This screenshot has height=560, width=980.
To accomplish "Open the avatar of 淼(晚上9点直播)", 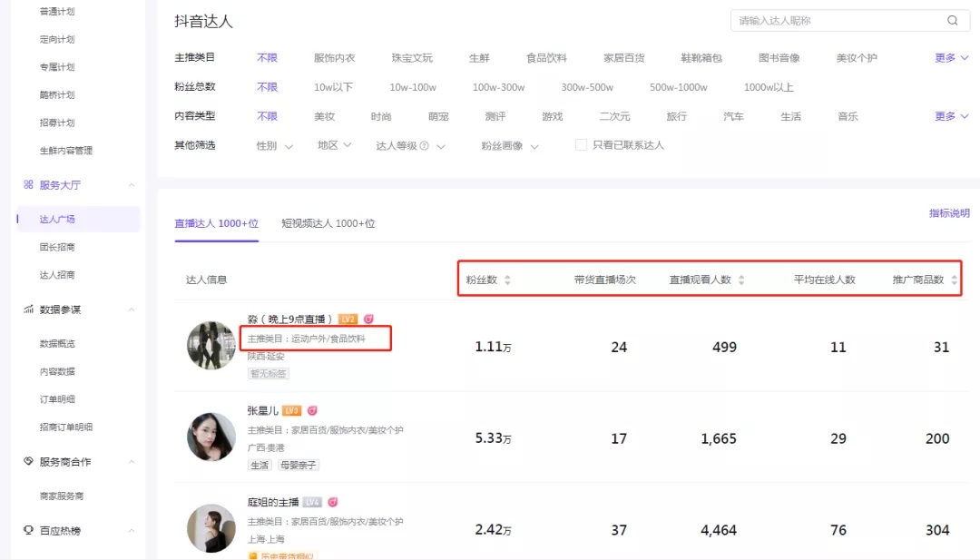I will (x=211, y=345).
